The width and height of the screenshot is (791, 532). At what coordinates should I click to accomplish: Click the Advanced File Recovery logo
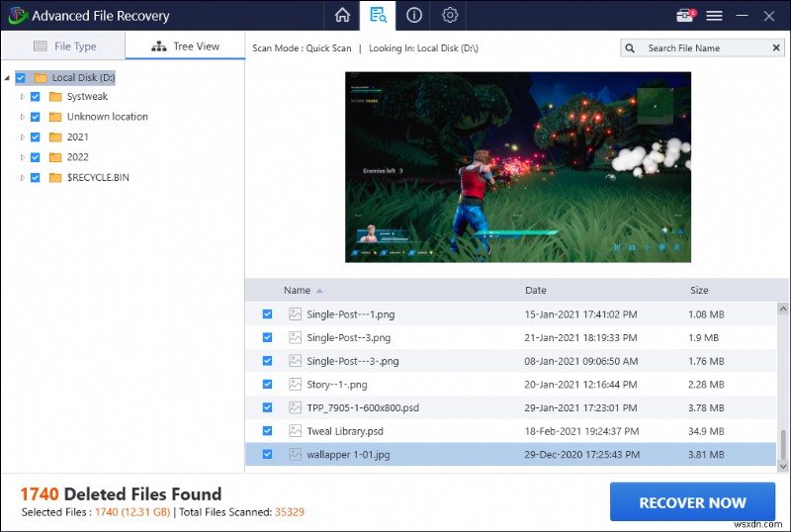(18, 16)
